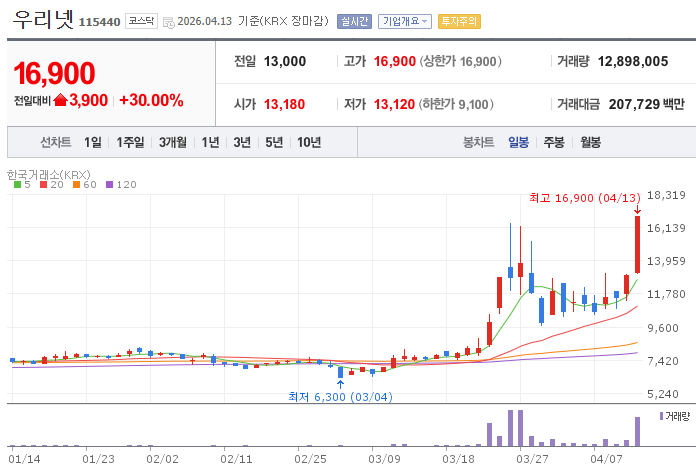This screenshot has width=696, height=470.
Task: Click the 최저 6,300 (03/04) low marker
Action: pyautogui.click(x=340, y=397)
